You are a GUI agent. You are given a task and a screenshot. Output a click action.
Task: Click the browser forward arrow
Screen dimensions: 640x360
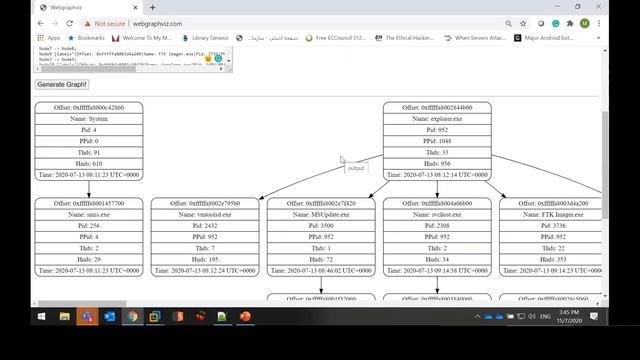coord(55,24)
